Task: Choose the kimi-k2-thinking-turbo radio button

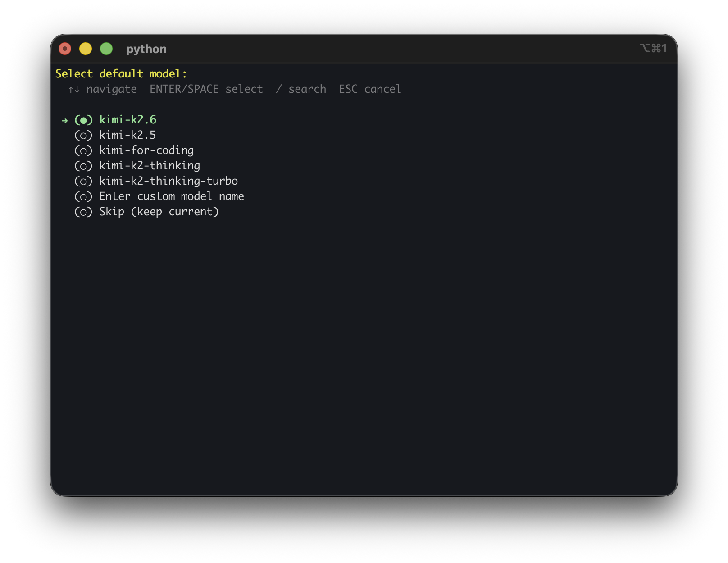Action: [83, 181]
